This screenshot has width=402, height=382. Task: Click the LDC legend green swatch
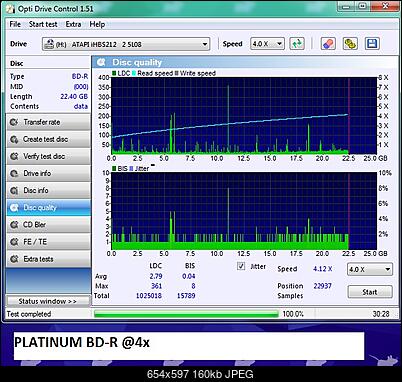coord(114,73)
